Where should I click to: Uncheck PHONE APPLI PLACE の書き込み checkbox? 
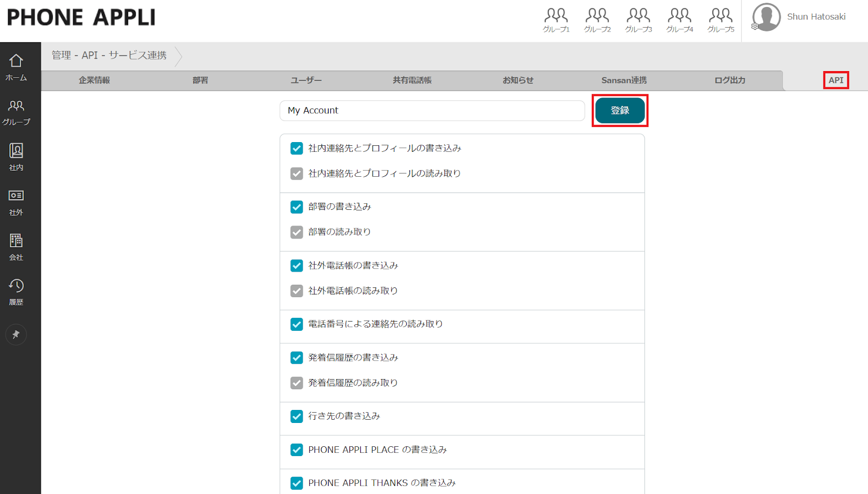click(x=297, y=450)
